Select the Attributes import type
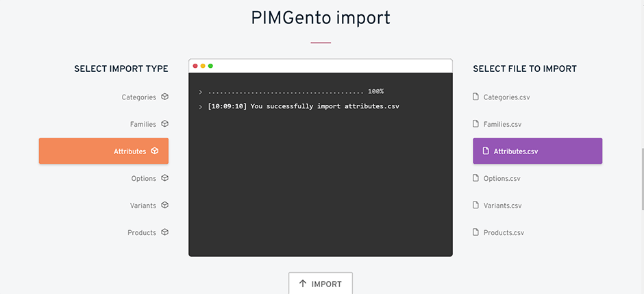644x294 pixels. pos(103,151)
